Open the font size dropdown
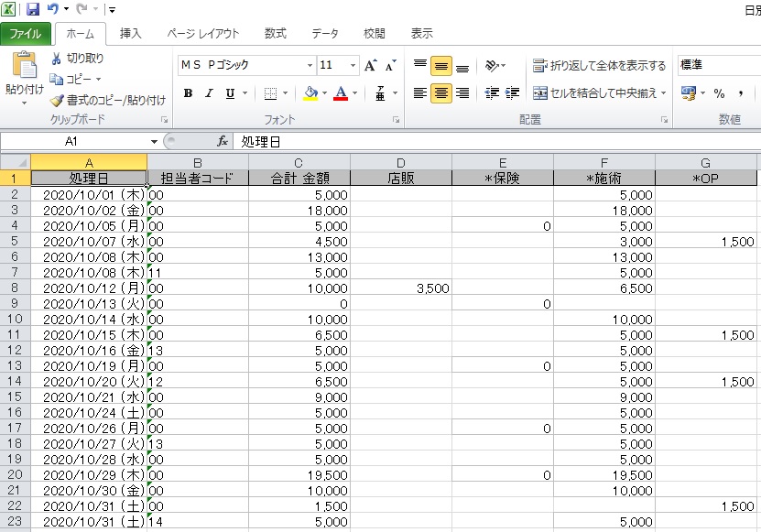 coord(353,66)
